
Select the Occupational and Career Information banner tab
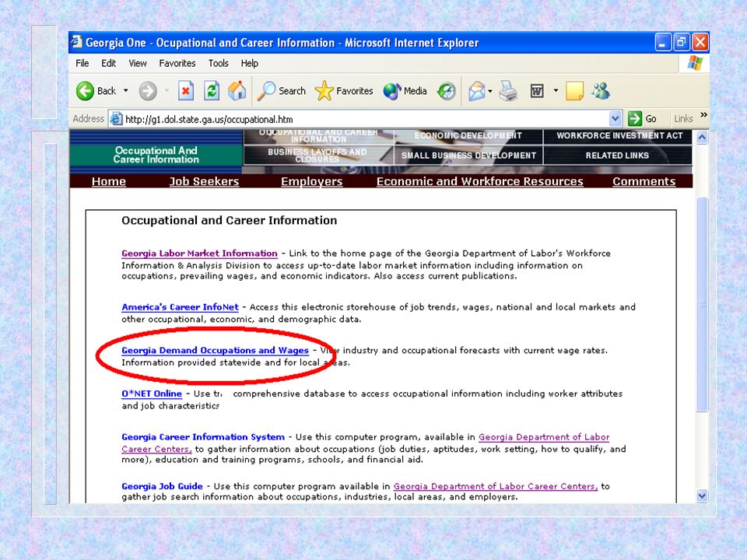click(318, 136)
